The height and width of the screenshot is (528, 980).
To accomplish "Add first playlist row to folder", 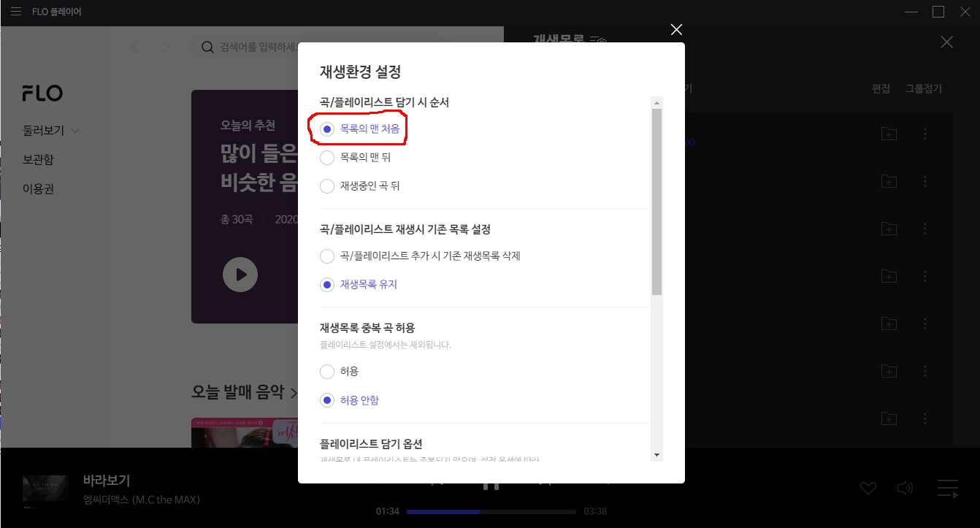I will click(889, 134).
